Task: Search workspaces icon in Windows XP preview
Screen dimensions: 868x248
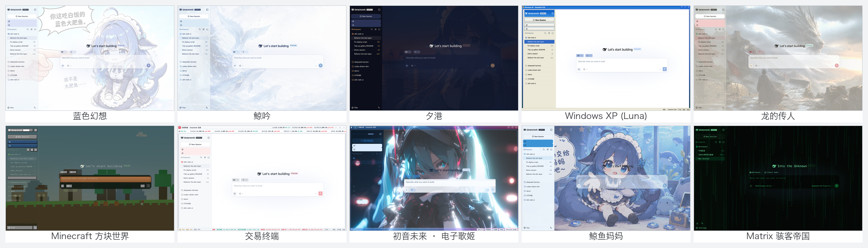Action: pyautogui.click(x=545, y=33)
